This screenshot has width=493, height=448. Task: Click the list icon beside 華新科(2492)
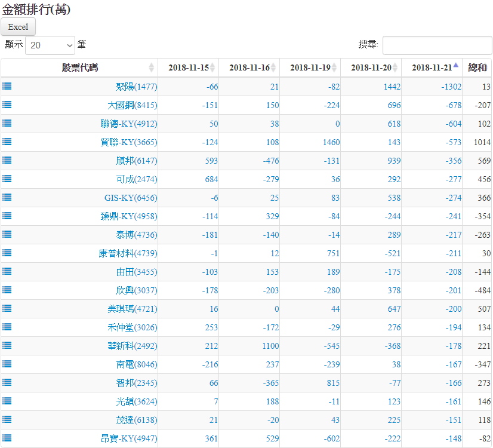pyautogui.click(x=7, y=345)
